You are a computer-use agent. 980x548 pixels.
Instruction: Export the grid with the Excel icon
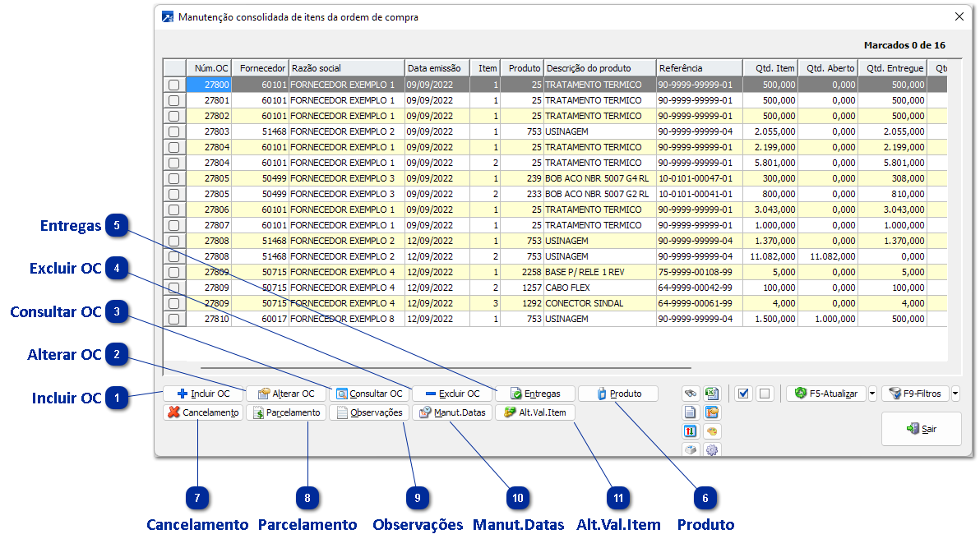pos(712,394)
